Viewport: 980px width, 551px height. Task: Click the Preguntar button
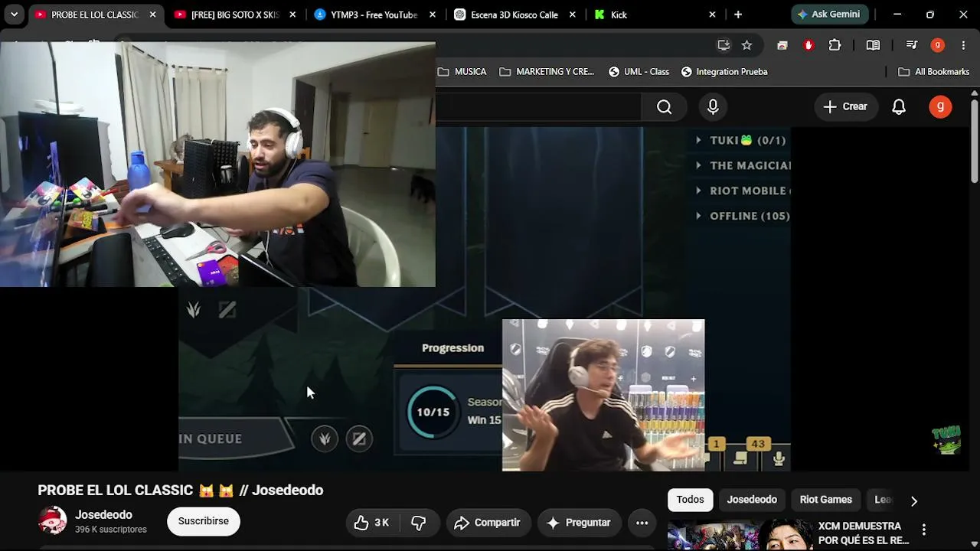click(579, 523)
